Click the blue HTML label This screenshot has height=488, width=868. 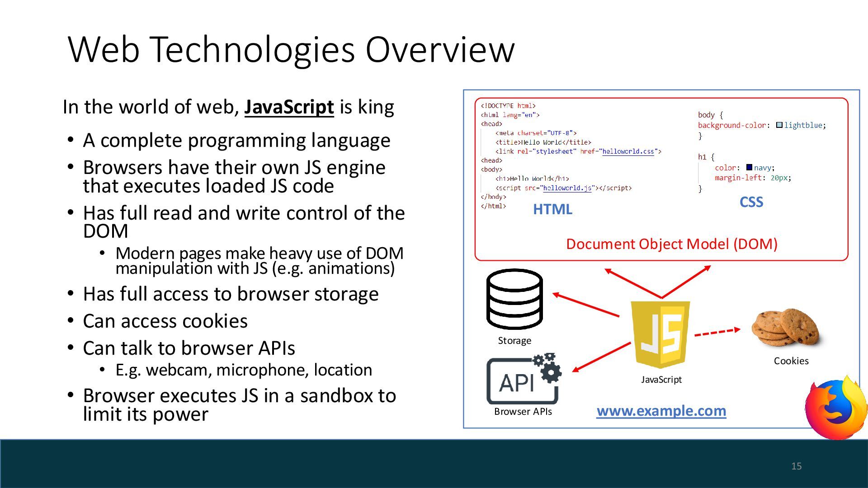552,209
